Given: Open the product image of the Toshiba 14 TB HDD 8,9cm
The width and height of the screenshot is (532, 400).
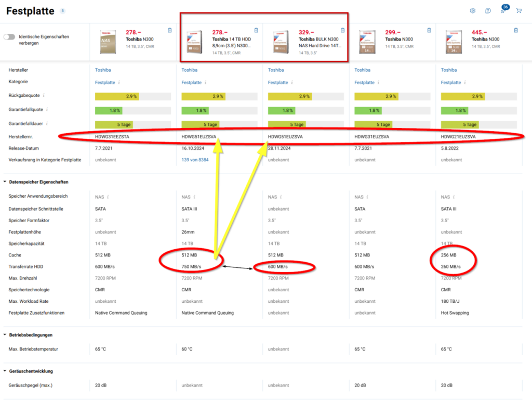Looking at the screenshot, I should [194, 42].
